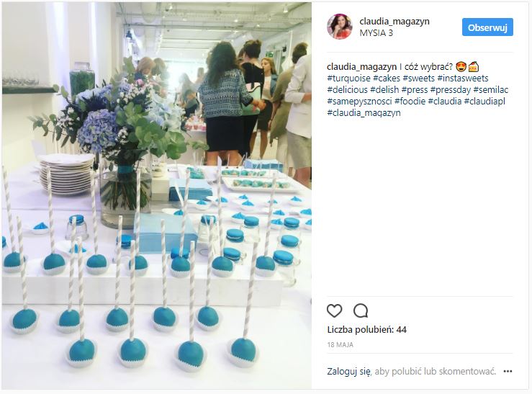Open claudia_magazyn profile picture
Image resolution: width=532 pixels, height=394 pixels.
340,27
